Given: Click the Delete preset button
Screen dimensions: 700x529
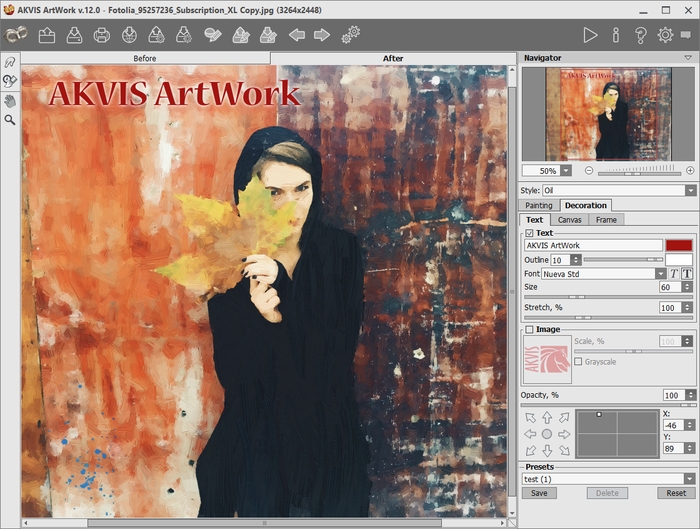Looking at the screenshot, I should [607, 493].
